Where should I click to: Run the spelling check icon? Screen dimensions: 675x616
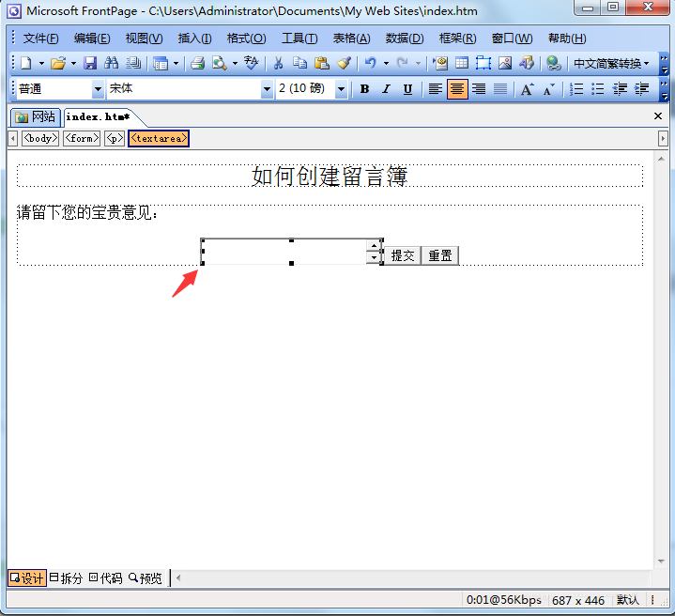252,63
